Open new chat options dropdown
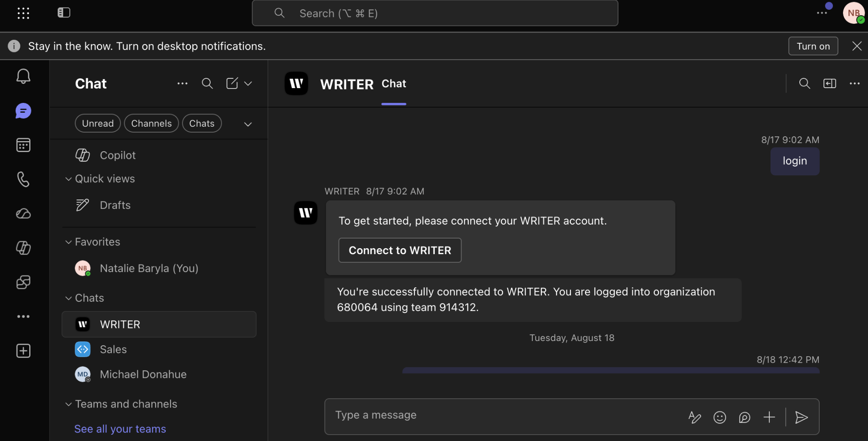 (x=248, y=83)
